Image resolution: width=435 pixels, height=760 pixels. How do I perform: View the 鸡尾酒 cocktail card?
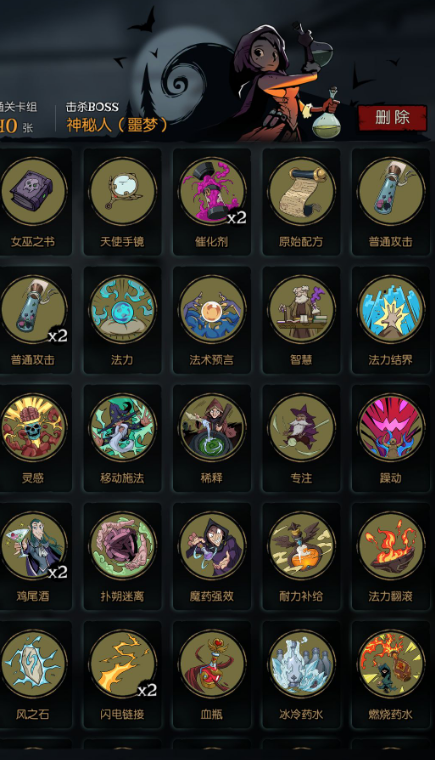coord(33,556)
